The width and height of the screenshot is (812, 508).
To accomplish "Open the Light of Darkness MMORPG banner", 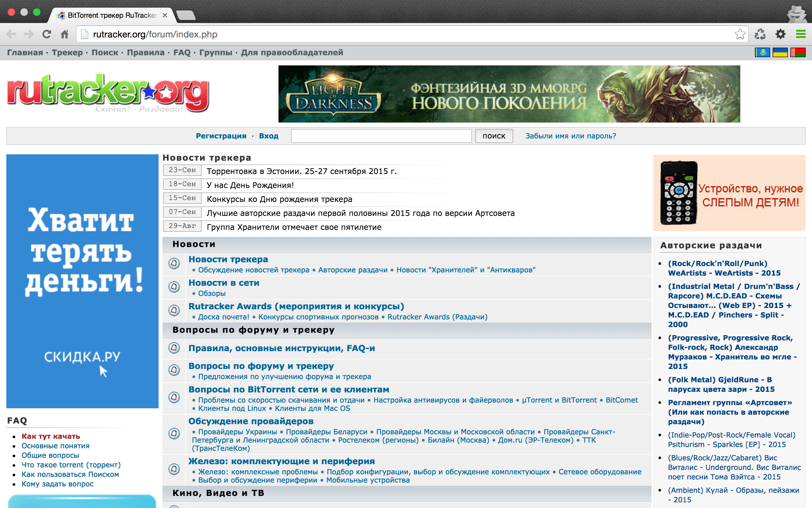I will pos(509,94).
